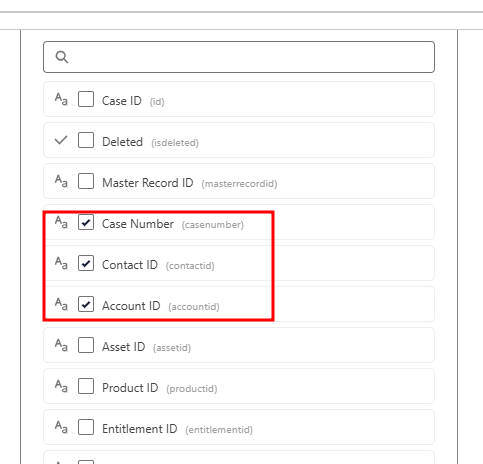The image size is (483, 464).
Task: Click text type icon beside Contact ID
Action: click(x=61, y=263)
